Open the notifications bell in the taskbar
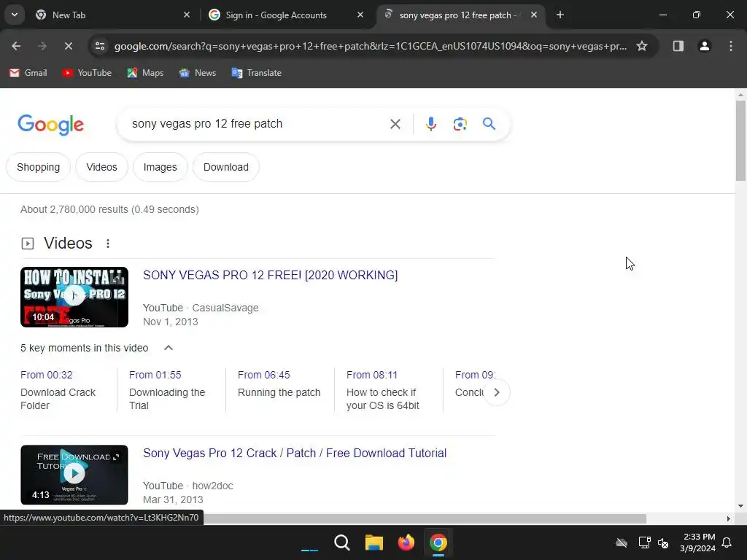 (727, 542)
